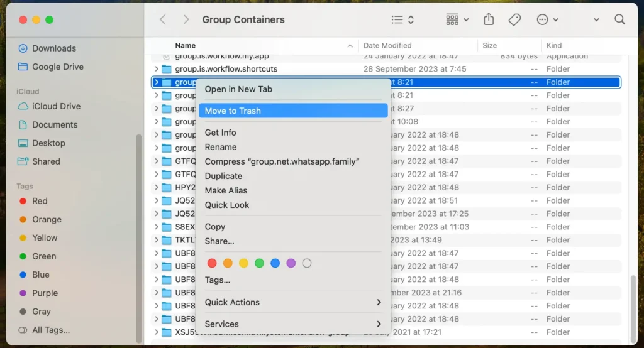Go back with the left chevron
Image resolution: width=644 pixels, height=348 pixels.
[x=163, y=19]
